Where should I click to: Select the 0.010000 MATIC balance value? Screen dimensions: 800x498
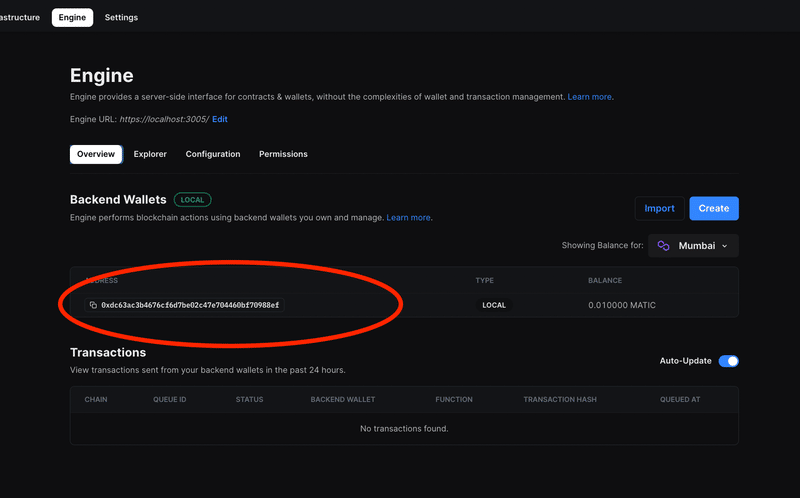pyautogui.click(x=622, y=305)
